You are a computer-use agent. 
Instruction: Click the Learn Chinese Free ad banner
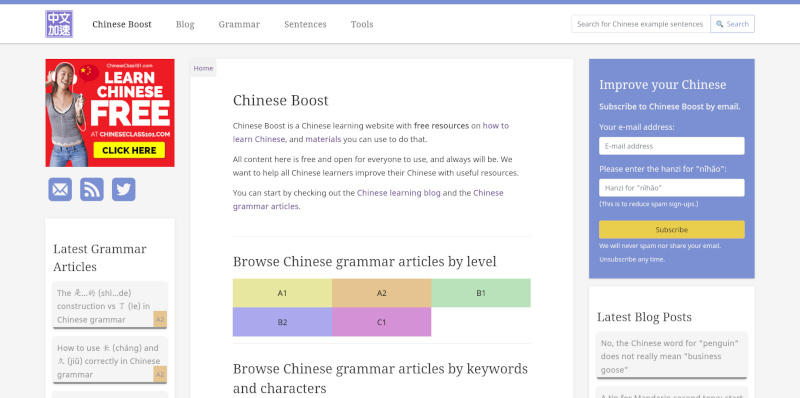click(x=110, y=113)
